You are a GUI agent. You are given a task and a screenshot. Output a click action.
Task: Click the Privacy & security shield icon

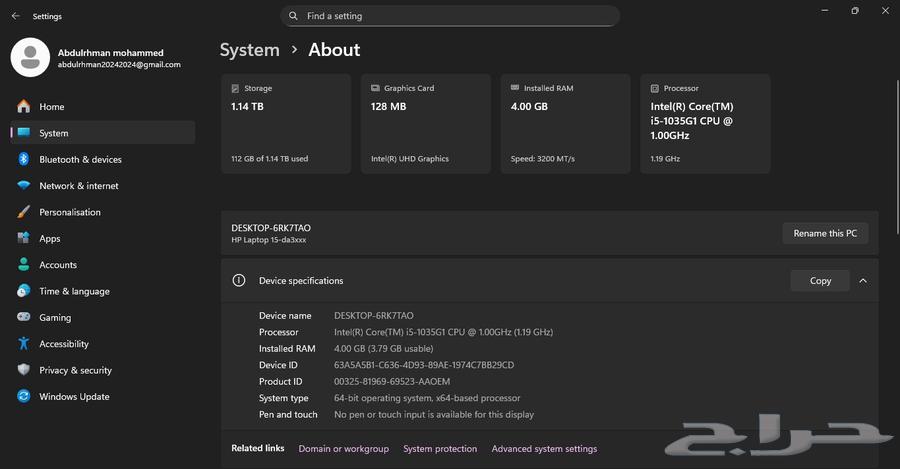pos(23,370)
